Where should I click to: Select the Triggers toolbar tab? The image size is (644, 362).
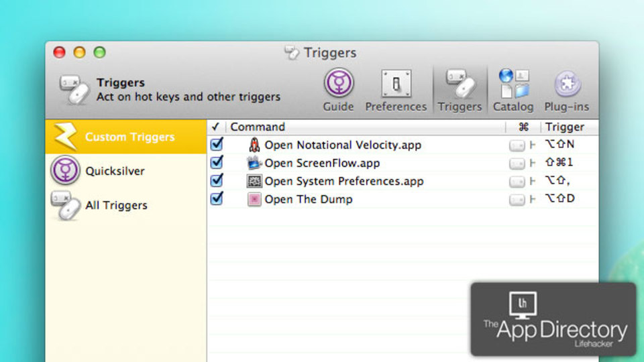[460, 89]
